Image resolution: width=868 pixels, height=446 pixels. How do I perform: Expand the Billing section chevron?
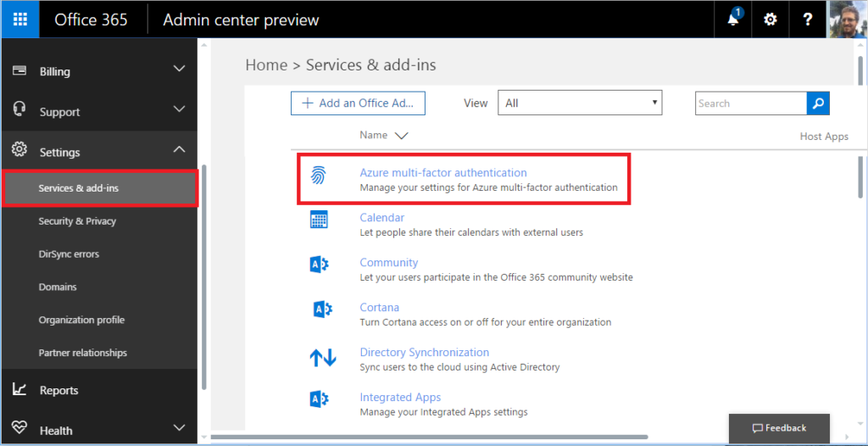coord(179,69)
